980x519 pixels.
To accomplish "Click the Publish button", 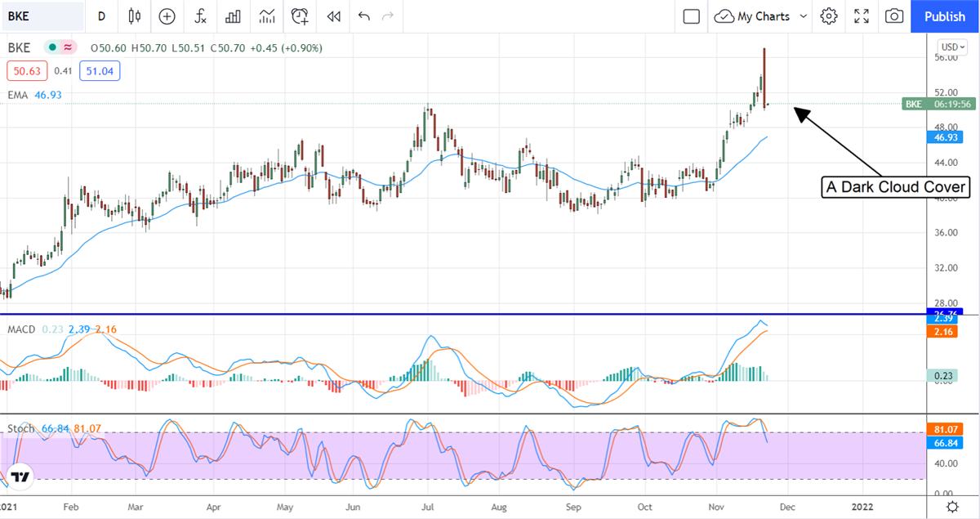I will 944,16.
